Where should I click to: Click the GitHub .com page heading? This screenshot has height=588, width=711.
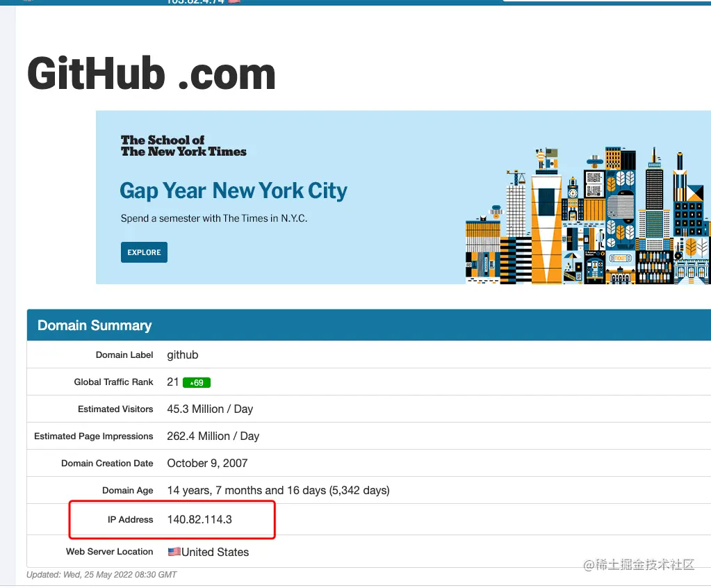[x=152, y=74]
